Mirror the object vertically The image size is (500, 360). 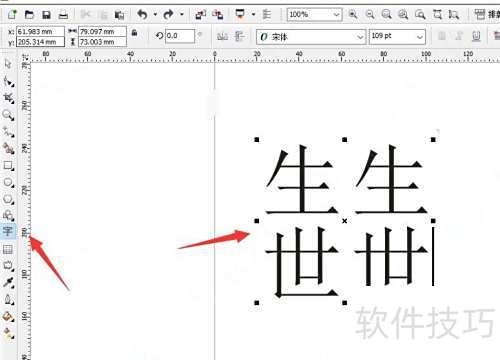pyautogui.click(x=240, y=36)
